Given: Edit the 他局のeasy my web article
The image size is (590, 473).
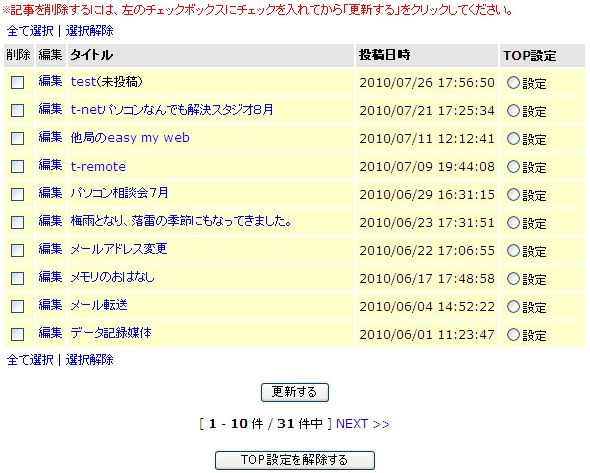Looking at the screenshot, I should point(50,137).
